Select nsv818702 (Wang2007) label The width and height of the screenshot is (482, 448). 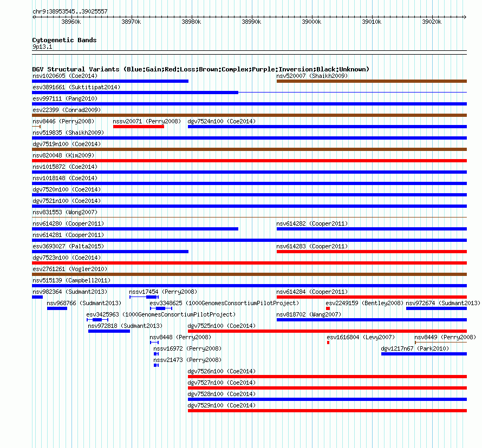[x=309, y=314]
